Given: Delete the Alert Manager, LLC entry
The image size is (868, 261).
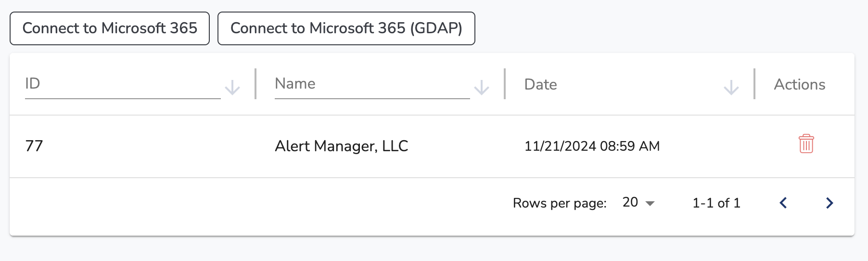Looking at the screenshot, I should [806, 144].
